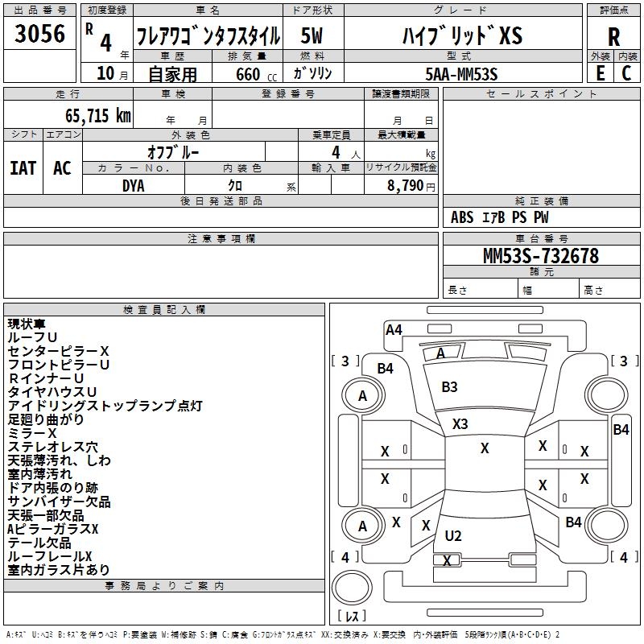The height and width of the screenshot is (644, 644).
Task: Click the seating capacity 4 人
Action: point(345,153)
